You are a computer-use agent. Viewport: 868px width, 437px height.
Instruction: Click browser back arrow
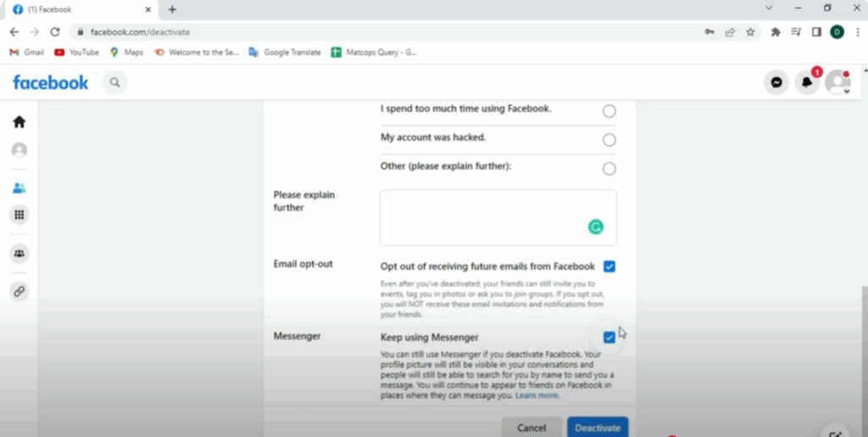tap(14, 32)
